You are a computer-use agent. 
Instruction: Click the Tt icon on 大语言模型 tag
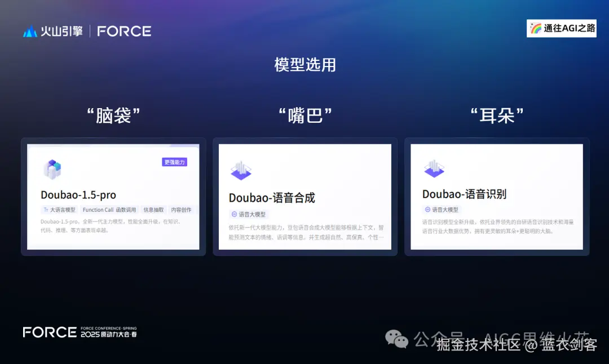(x=47, y=210)
